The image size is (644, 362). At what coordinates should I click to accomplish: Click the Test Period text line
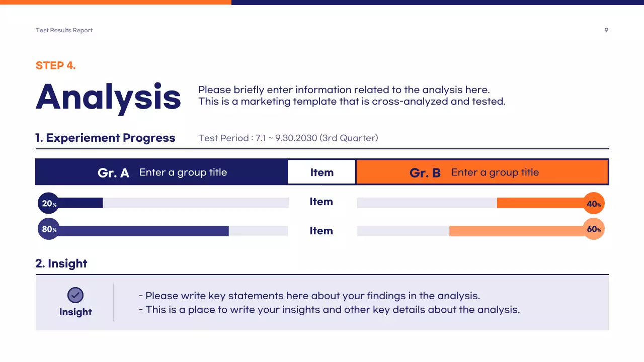[288, 138]
